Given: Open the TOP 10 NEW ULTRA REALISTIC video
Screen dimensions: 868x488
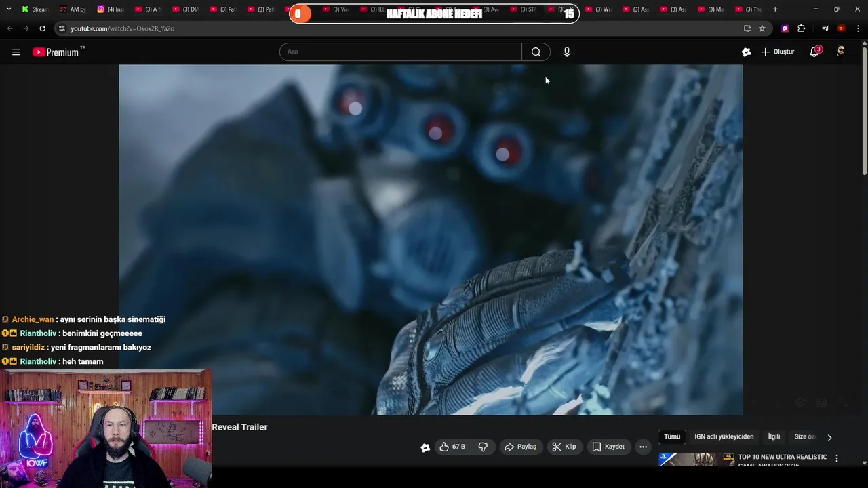Looking at the screenshot, I should click(782, 461).
